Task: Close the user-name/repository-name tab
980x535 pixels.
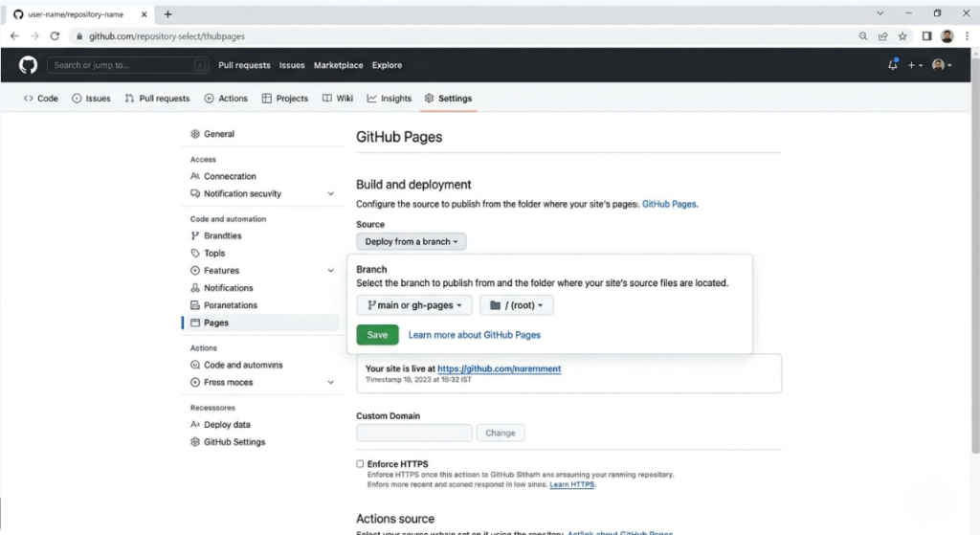Action: (x=144, y=14)
